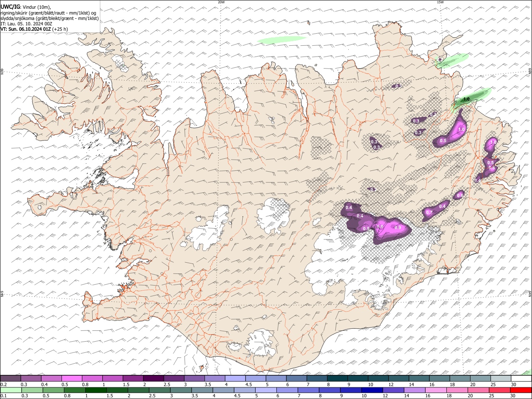Select valid time 'VT: Sun. 06.10.2024 01Z (+25 h)'
This screenshot has width=532, height=399.
[x=34, y=29]
